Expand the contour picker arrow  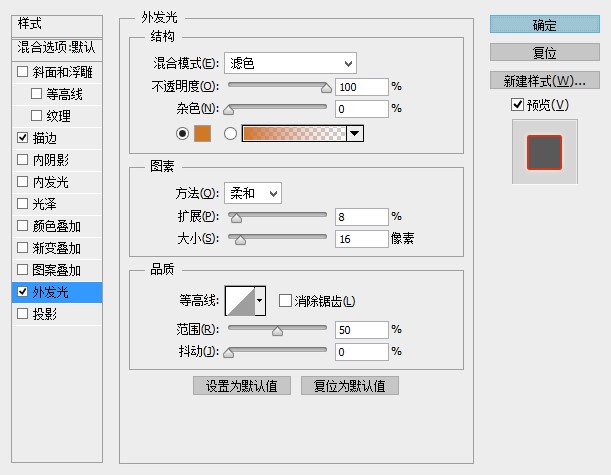coord(260,301)
